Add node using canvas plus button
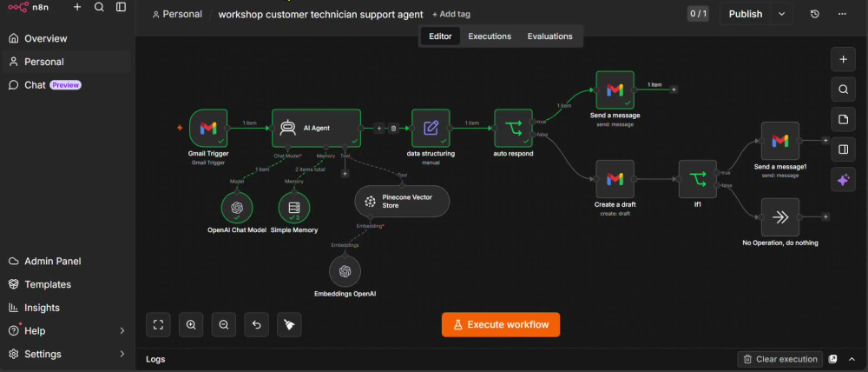Viewport: 868px width, 372px height. [x=843, y=59]
